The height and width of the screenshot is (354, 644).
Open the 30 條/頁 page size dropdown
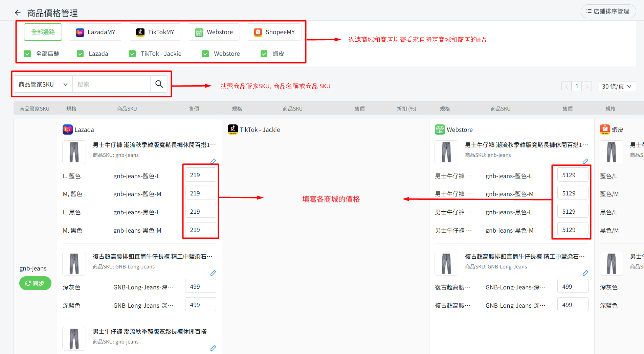click(617, 87)
